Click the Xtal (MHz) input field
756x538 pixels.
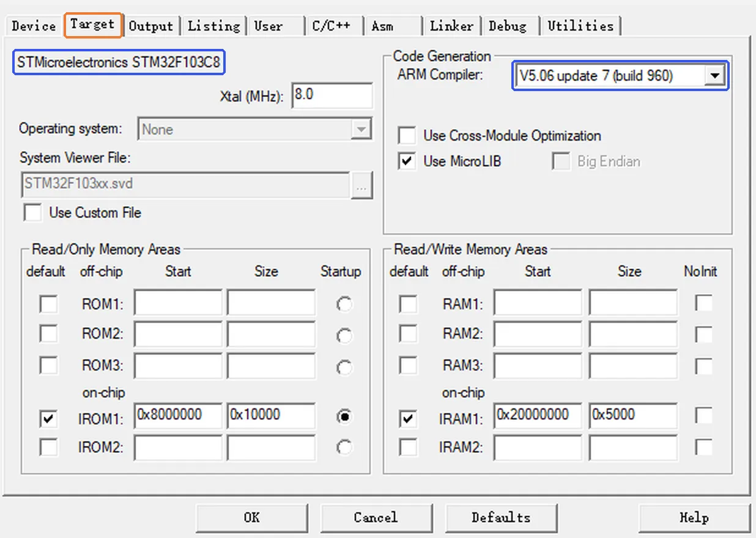332,96
